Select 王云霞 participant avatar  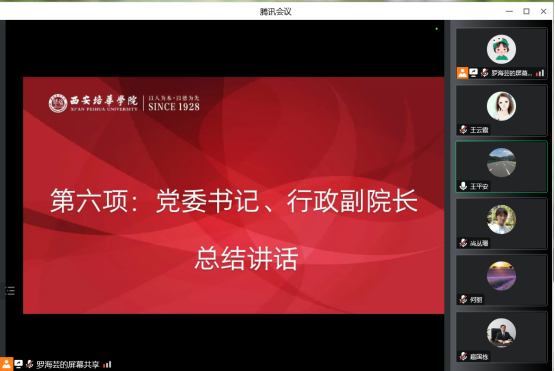click(501, 106)
